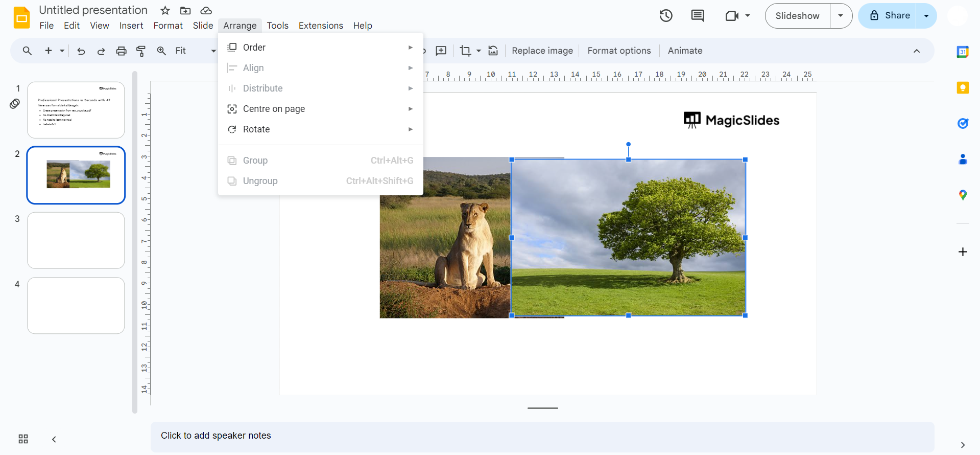Open the Share options dropdown arrow
The width and height of the screenshot is (980, 455).
pos(926,16)
